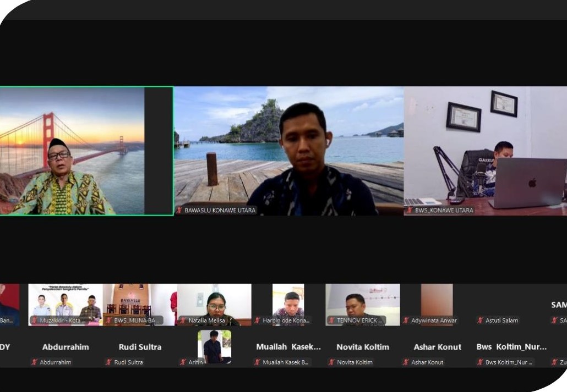567x392 pixels.
Task: Click muted mic icon beside BWS_KONAWE UTARA
Action: 410,210
